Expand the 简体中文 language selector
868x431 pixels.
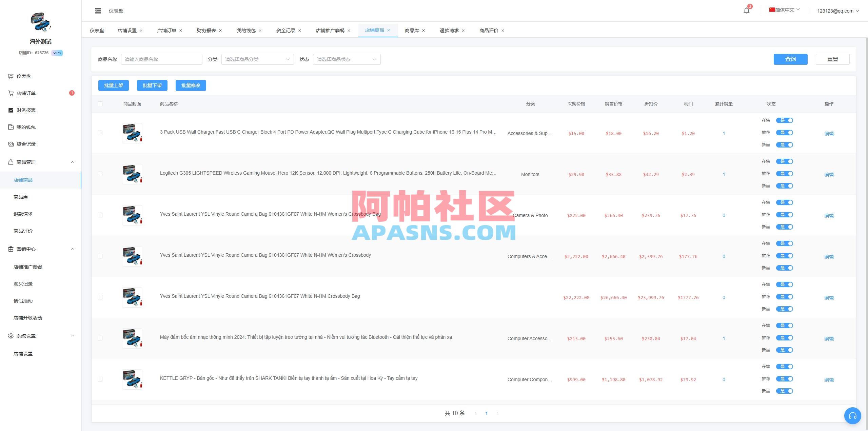pos(784,9)
